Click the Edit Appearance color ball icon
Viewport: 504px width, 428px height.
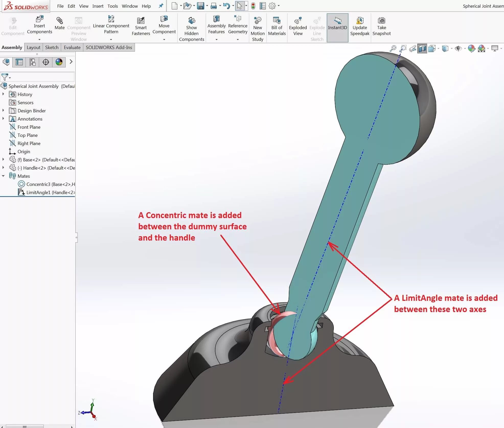point(471,49)
